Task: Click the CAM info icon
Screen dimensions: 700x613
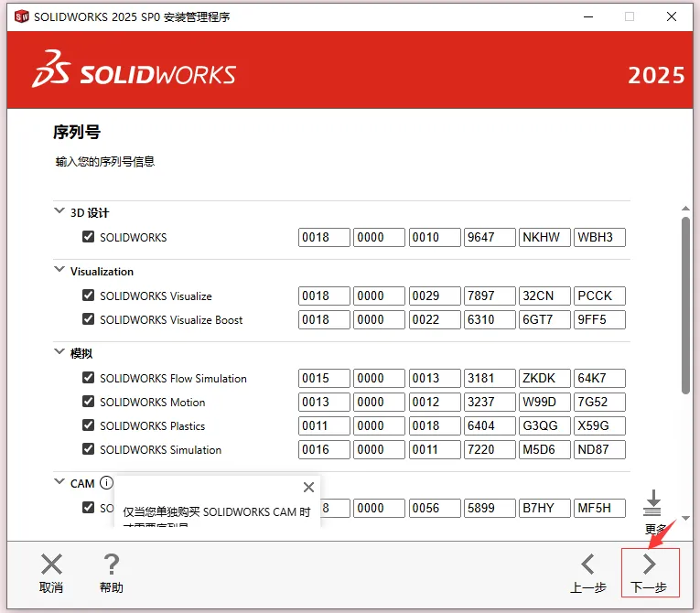Action: pos(106,483)
